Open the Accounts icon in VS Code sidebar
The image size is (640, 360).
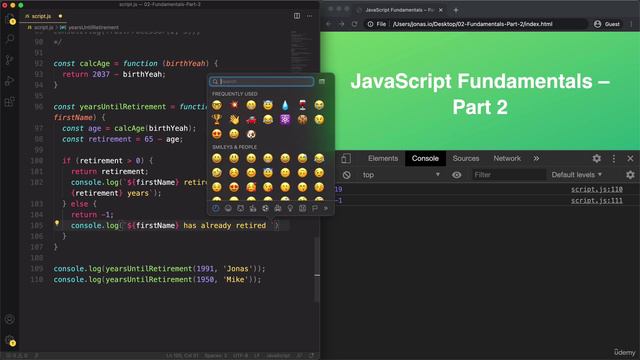[x=10, y=319]
